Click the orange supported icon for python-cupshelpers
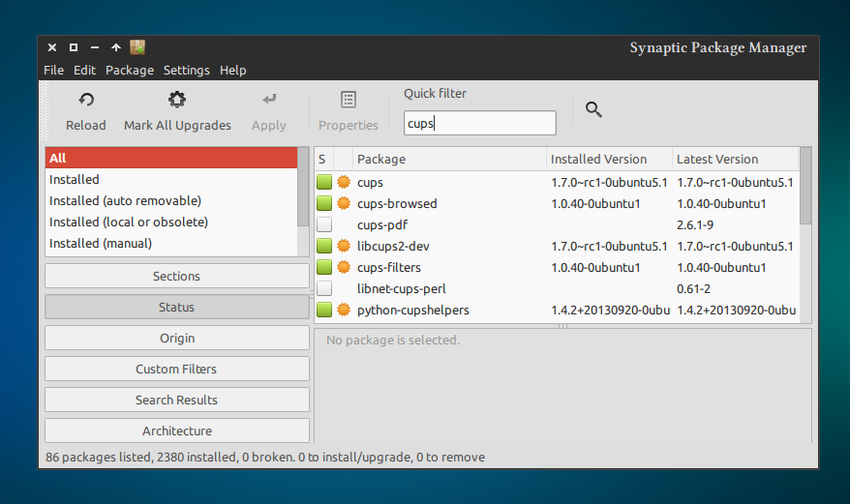850x504 pixels. coord(344,310)
